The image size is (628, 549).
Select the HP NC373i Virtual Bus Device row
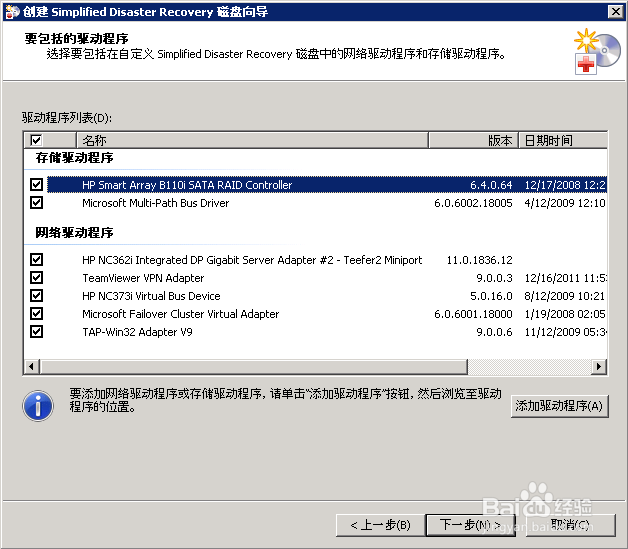(x=327, y=296)
